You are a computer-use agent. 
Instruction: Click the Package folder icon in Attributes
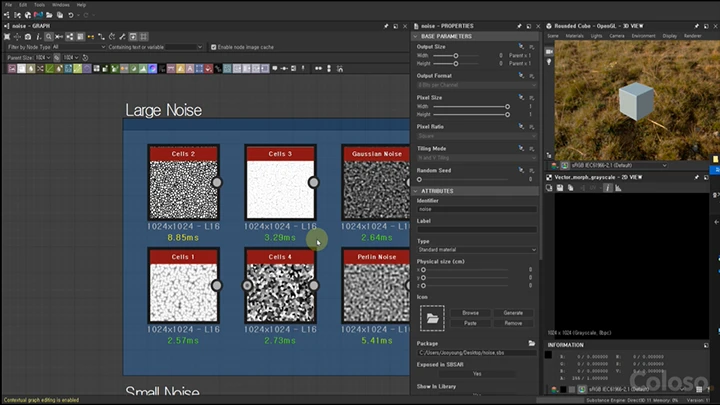point(532,343)
